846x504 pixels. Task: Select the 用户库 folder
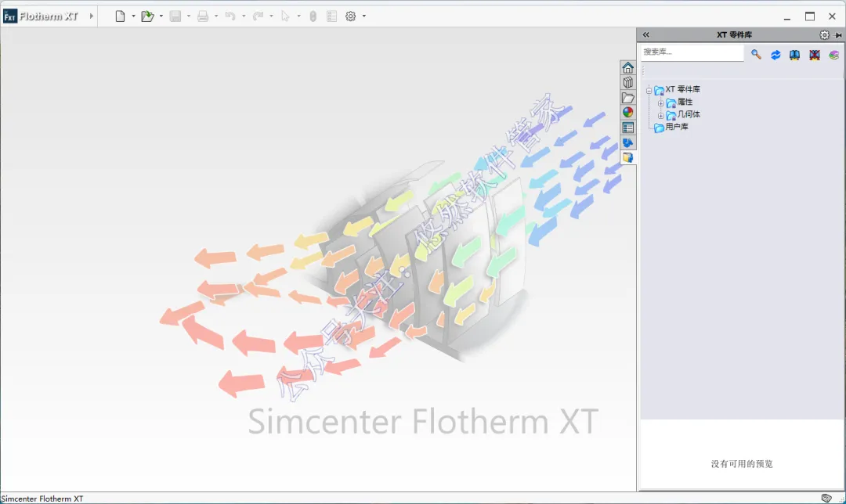[677, 127]
